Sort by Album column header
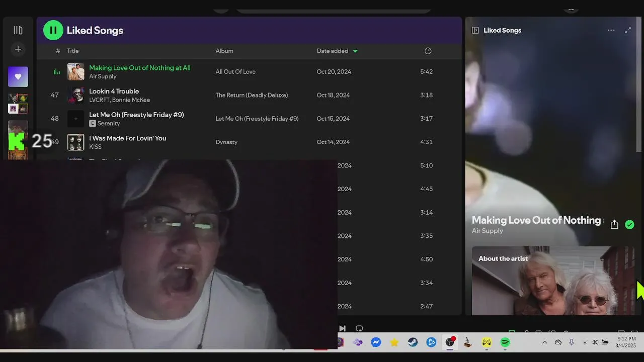This screenshot has height=362, width=644. tap(224, 51)
